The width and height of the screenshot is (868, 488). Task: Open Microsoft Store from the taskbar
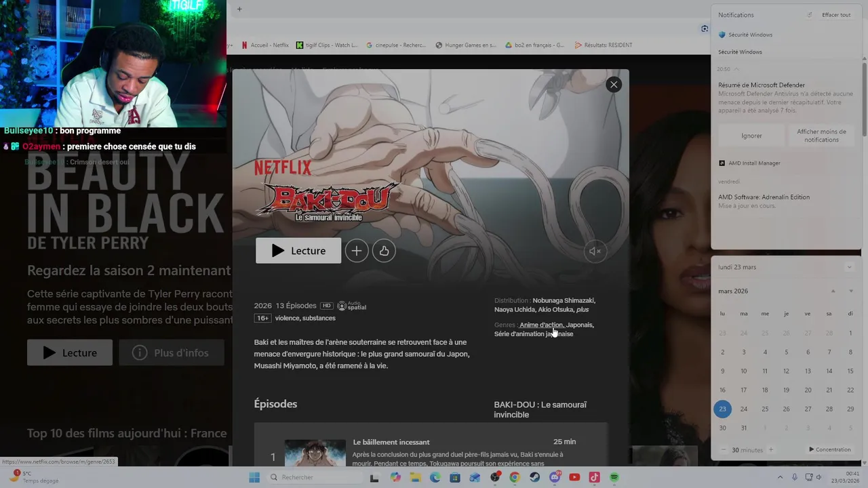[x=454, y=477]
